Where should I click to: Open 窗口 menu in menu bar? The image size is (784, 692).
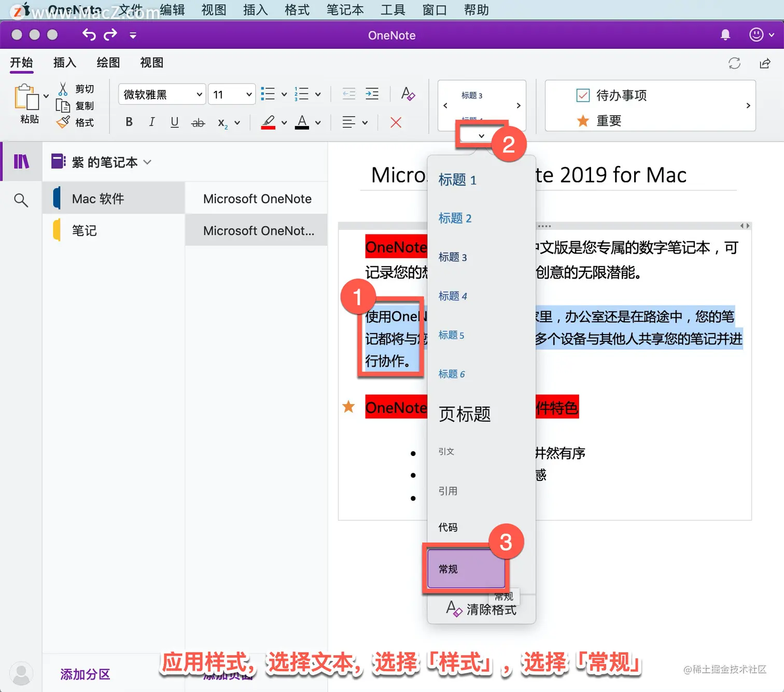tap(435, 10)
